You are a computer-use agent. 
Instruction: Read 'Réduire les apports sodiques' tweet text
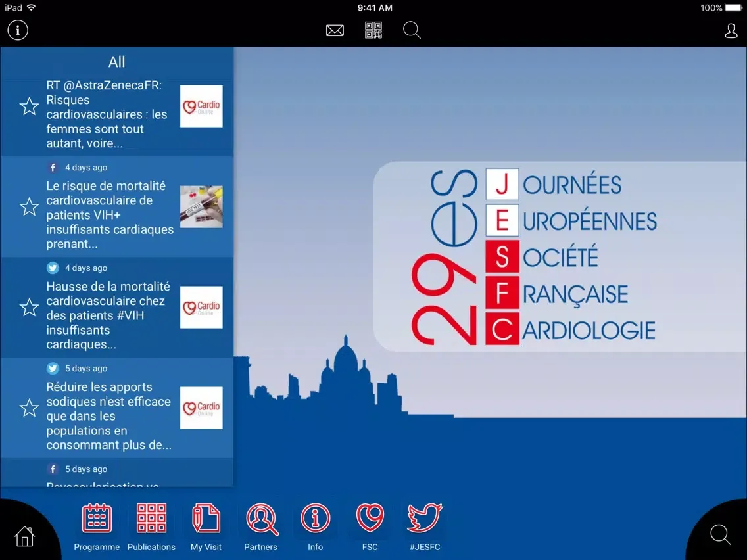(x=108, y=415)
